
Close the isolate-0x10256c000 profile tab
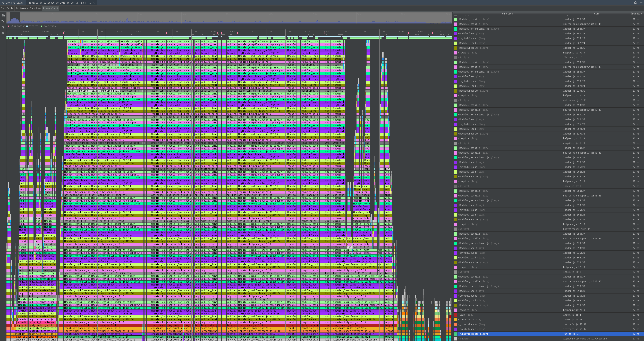(94, 3)
